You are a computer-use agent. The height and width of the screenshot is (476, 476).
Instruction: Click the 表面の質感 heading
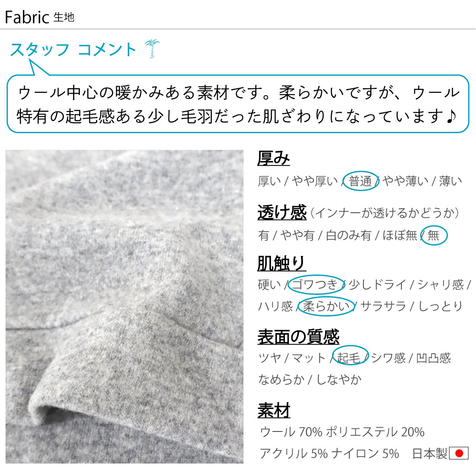point(298,337)
